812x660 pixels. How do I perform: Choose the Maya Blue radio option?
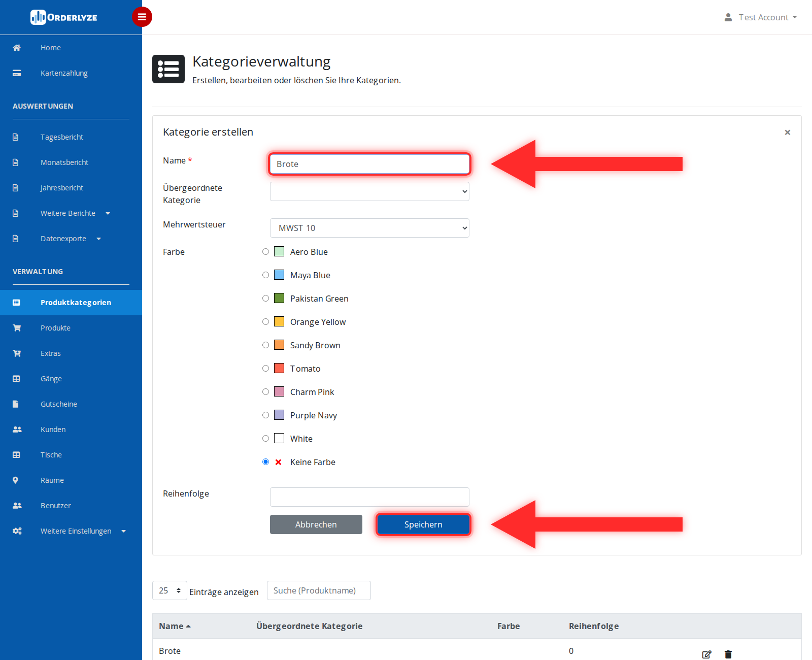tap(265, 275)
